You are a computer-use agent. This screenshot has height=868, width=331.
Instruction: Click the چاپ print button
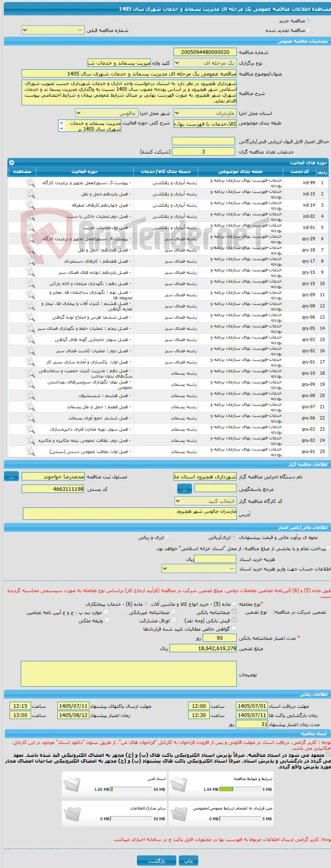pos(189,861)
